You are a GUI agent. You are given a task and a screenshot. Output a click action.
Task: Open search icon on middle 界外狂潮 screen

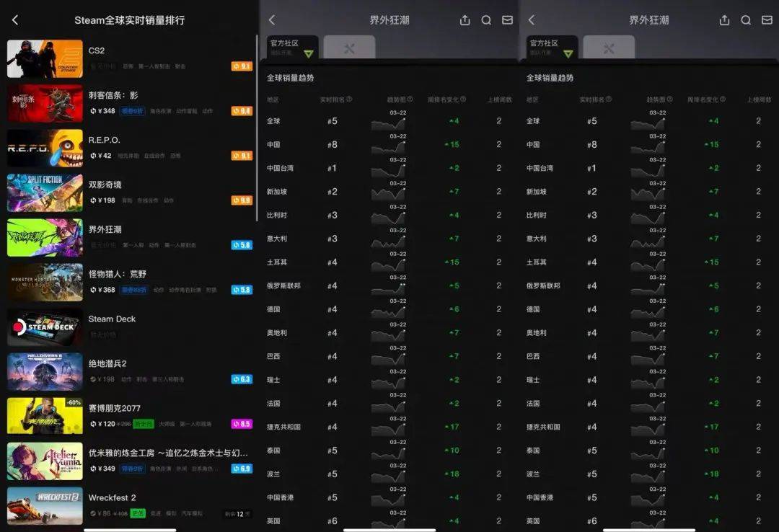(486, 20)
